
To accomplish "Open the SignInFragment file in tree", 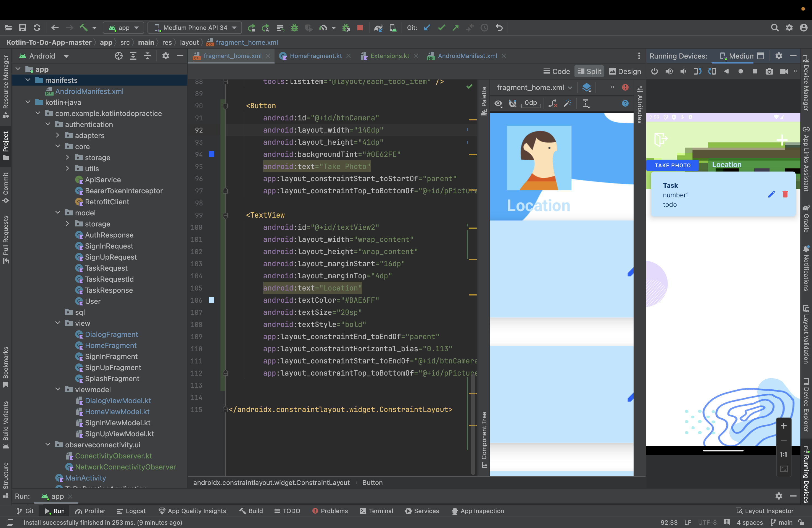I will pos(111,357).
